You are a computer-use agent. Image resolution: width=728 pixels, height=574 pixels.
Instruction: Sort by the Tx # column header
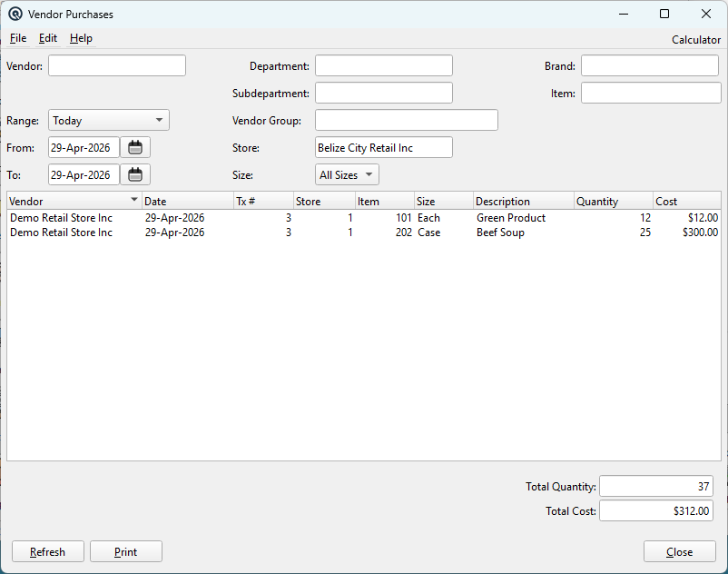pyautogui.click(x=263, y=201)
